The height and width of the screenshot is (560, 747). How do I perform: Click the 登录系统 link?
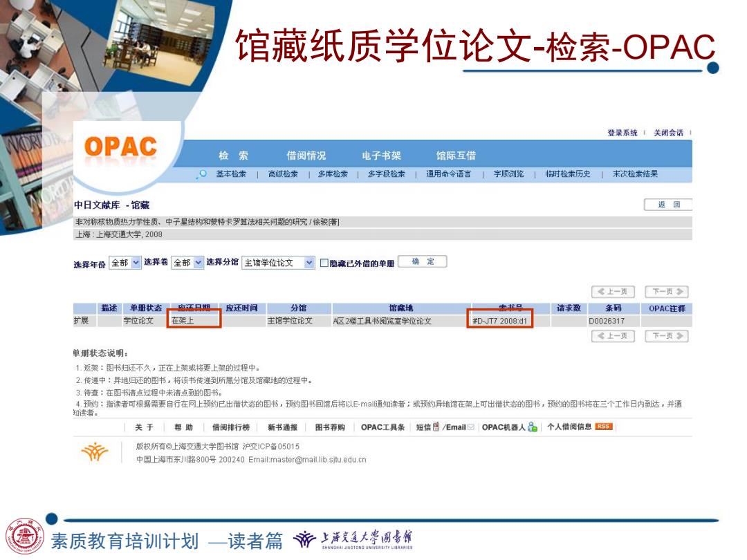tap(622, 133)
